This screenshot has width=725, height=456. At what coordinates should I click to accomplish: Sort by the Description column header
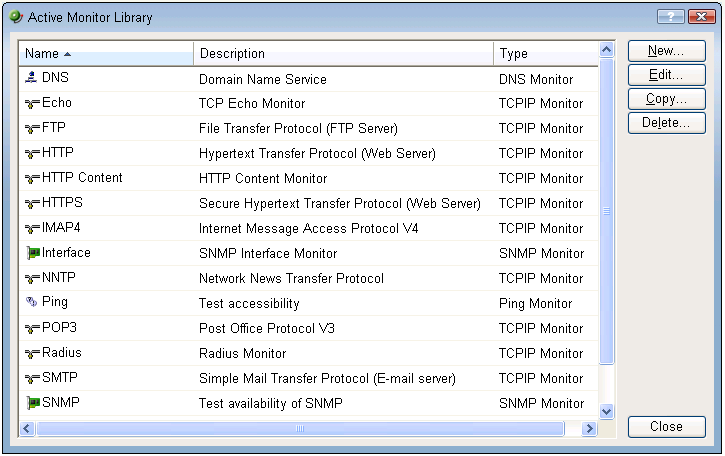[x=344, y=54]
